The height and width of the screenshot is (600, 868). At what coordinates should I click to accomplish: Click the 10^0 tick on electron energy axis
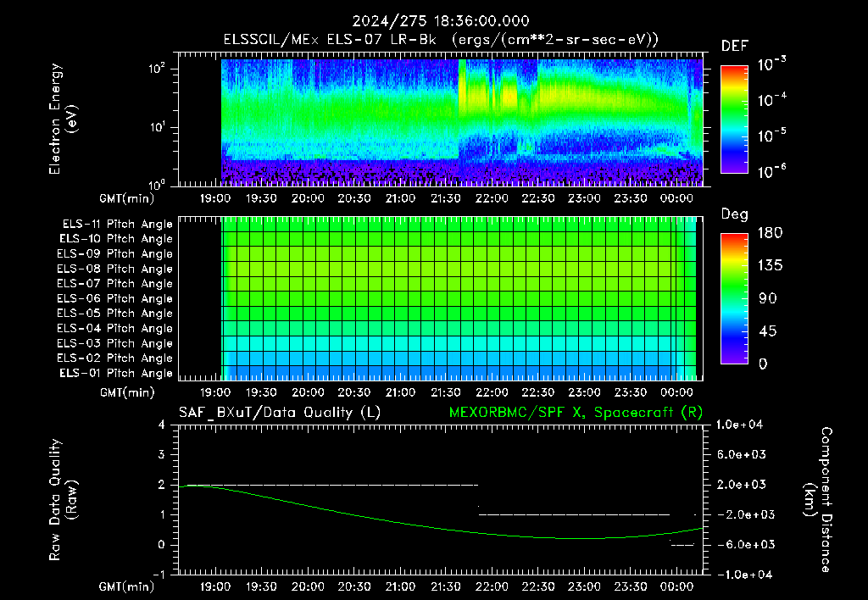pyautogui.click(x=157, y=184)
